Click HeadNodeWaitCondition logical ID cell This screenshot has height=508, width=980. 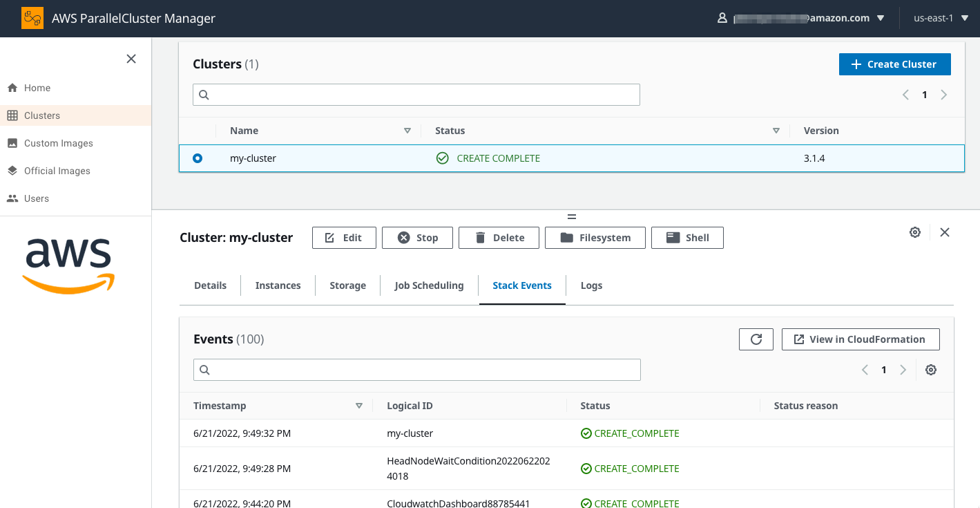pos(468,469)
